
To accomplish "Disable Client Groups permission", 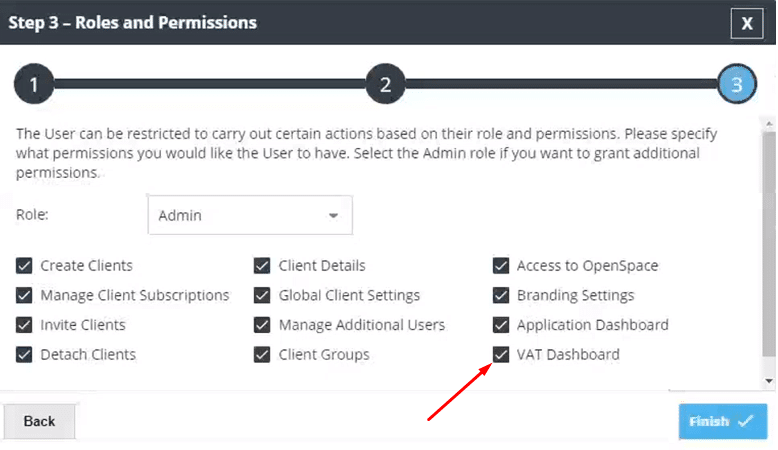I will tap(262, 354).
